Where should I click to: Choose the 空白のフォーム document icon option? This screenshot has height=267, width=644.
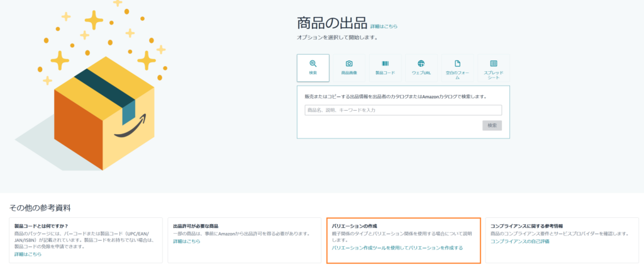tap(457, 68)
